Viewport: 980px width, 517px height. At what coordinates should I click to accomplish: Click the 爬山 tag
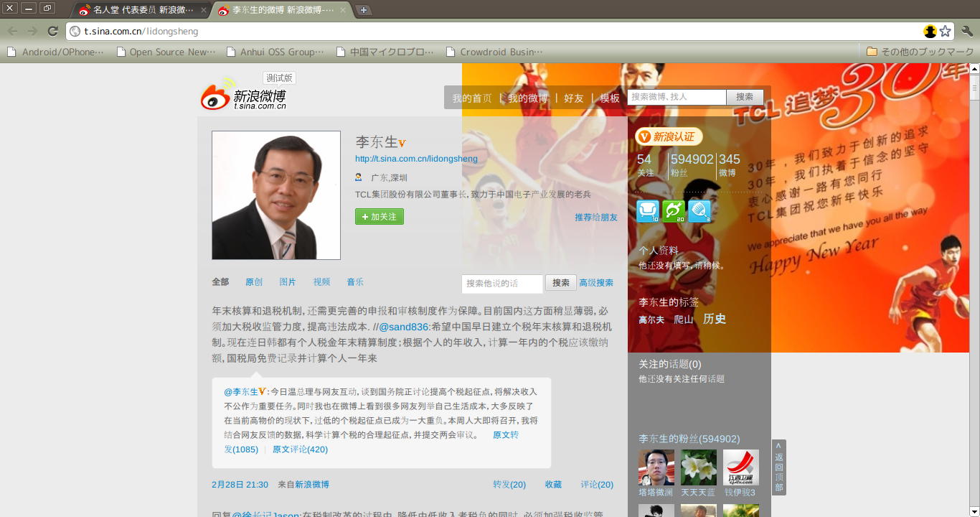pyautogui.click(x=684, y=320)
